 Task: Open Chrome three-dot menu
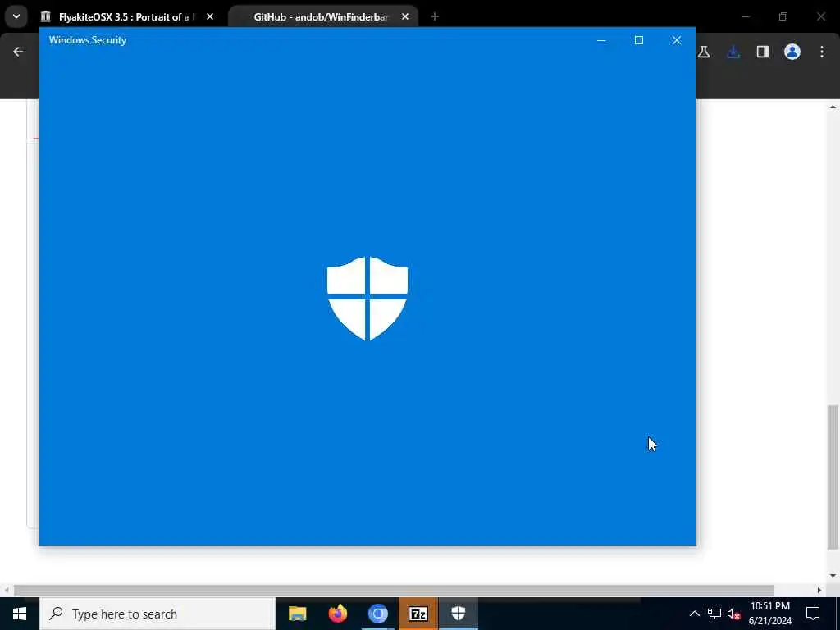[x=822, y=52]
